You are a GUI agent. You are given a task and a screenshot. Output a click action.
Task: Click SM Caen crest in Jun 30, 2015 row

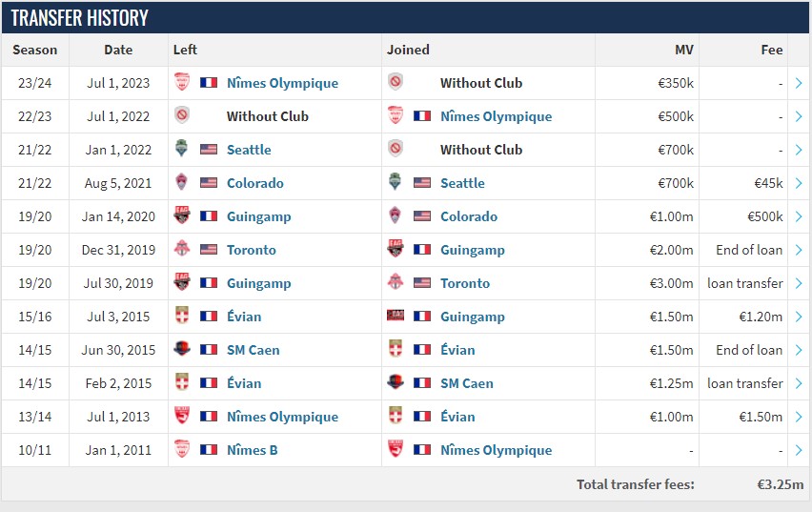coord(182,349)
